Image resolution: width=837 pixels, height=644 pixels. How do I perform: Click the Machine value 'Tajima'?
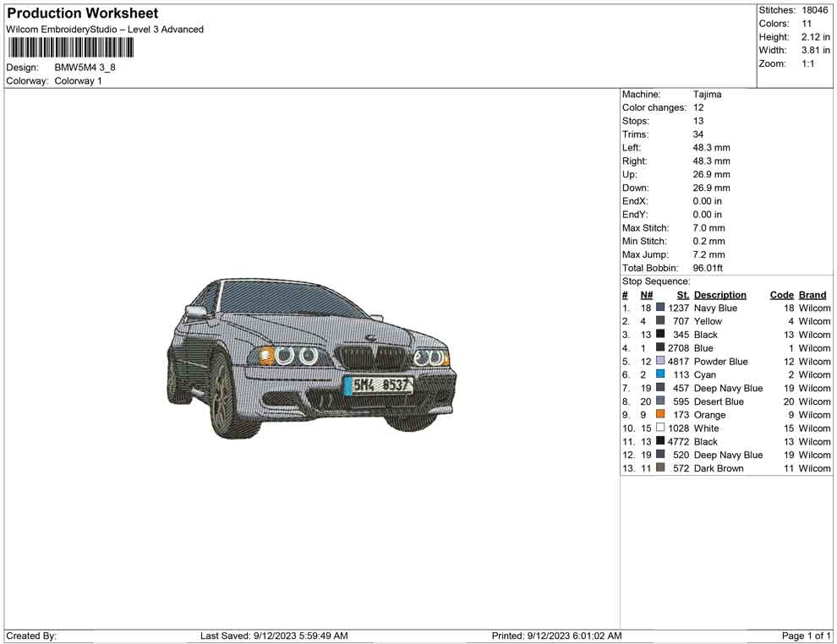[x=708, y=95]
